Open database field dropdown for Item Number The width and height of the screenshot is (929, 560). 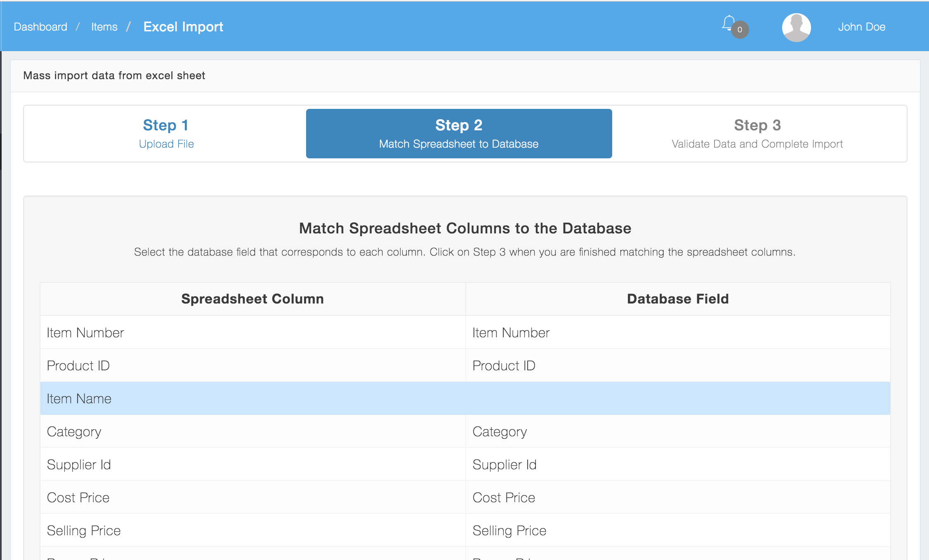click(x=678, y=332)
